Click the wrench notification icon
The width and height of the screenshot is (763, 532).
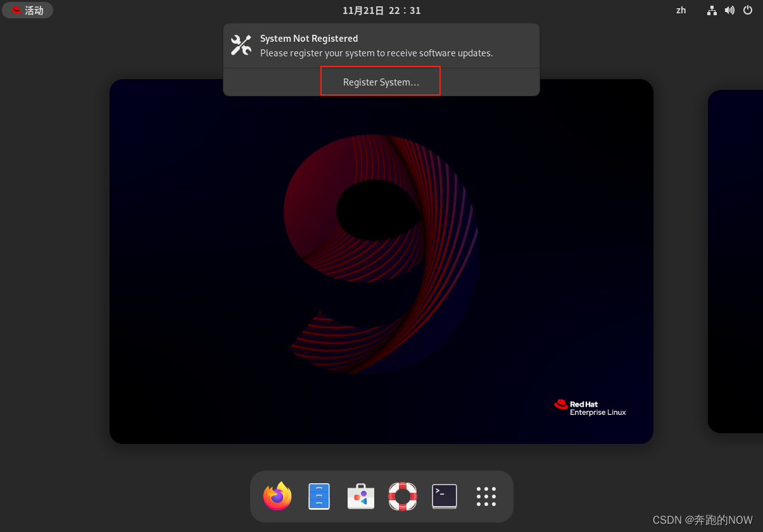(x=241, y=46)
